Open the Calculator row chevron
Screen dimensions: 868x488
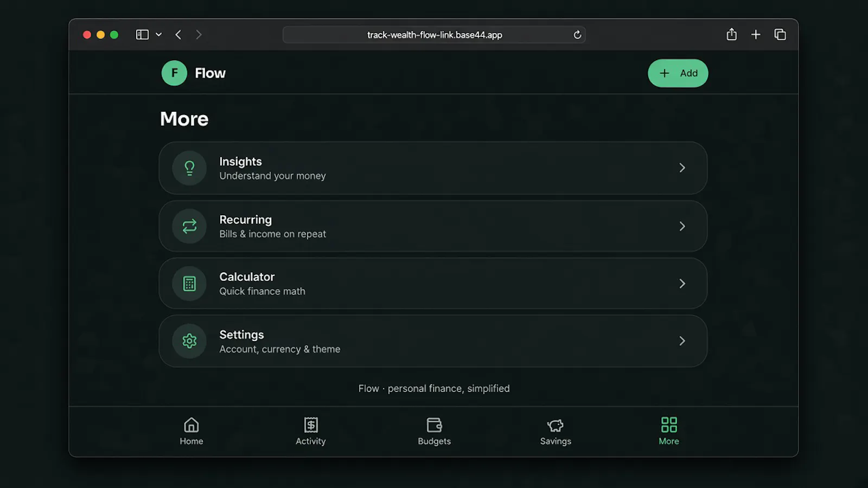pyautogui.click(x=682, y=284)
